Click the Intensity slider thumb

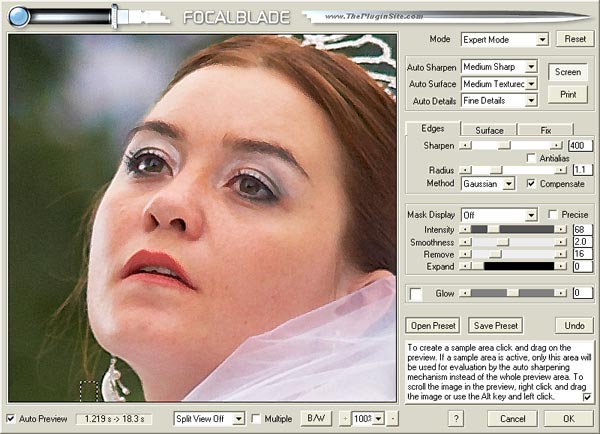(x=493, y=229)
